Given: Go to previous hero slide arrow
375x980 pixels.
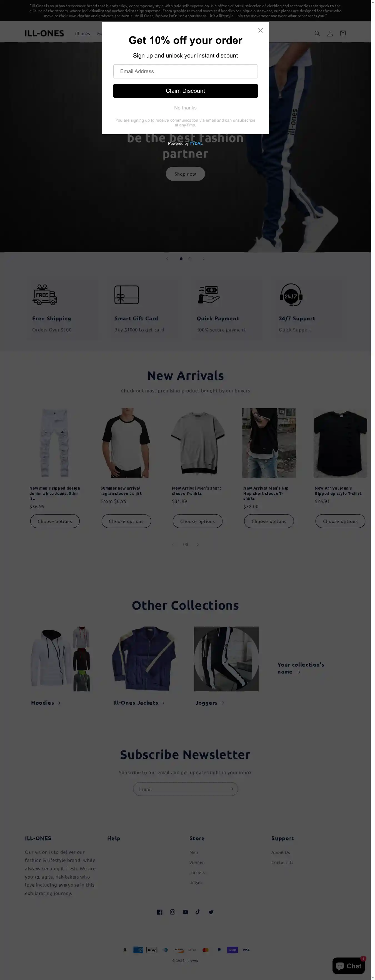Looking at the screenshot, I should (167, 259).
